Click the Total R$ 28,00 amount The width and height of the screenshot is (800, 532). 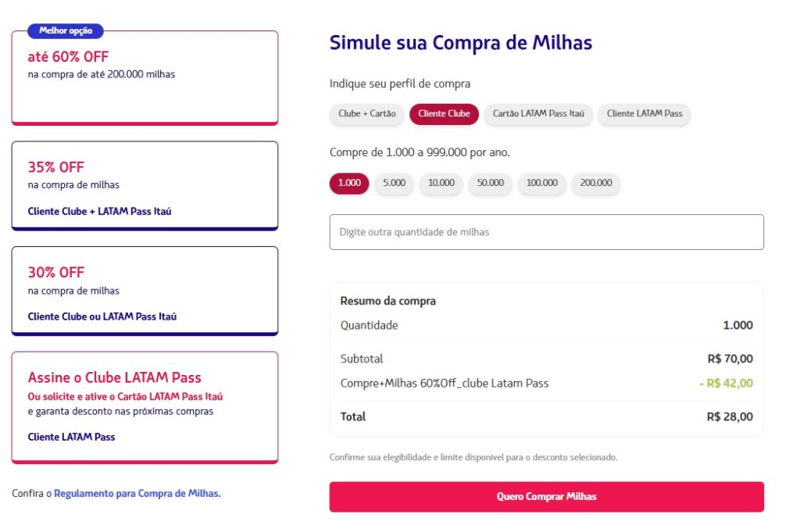pos(730,417)
